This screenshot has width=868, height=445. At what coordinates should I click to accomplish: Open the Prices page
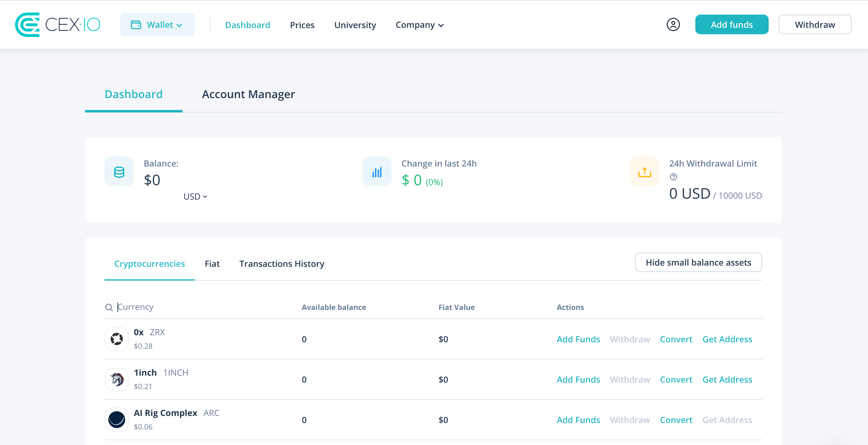(x=302, y=25)
